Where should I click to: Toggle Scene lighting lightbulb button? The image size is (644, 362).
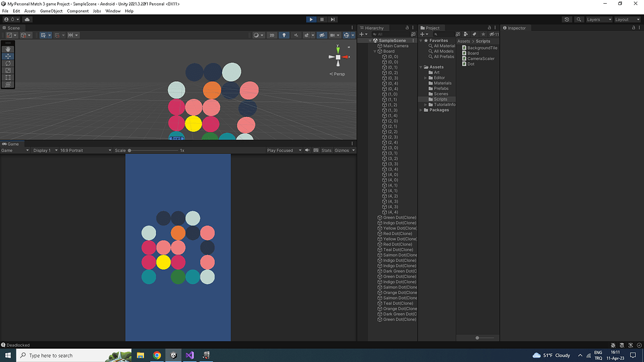284,35
